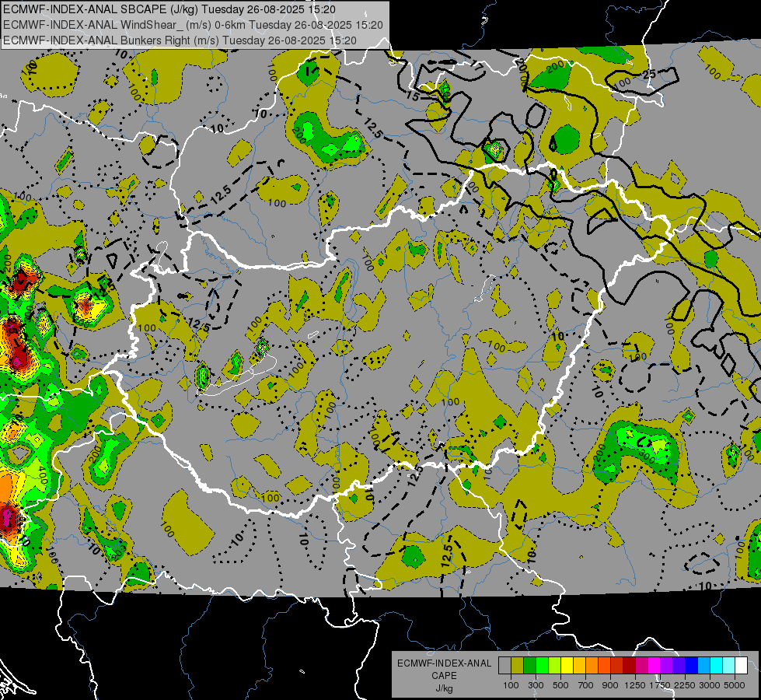The image size is (761, 700).
Task: Click the legend tick label 1750
Action: pyautogui.click(x=660, y=685)
